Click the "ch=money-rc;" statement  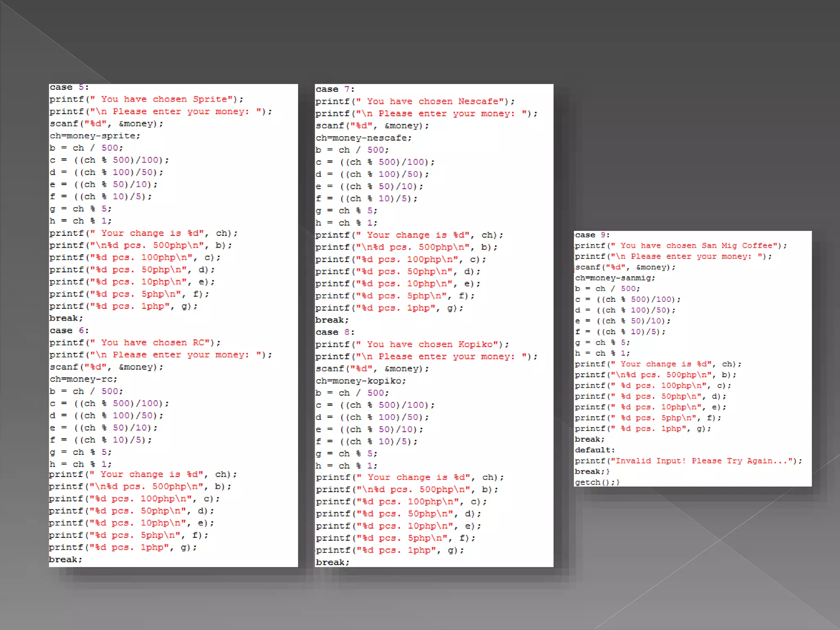pyautogui.click(x=84, y=379)
